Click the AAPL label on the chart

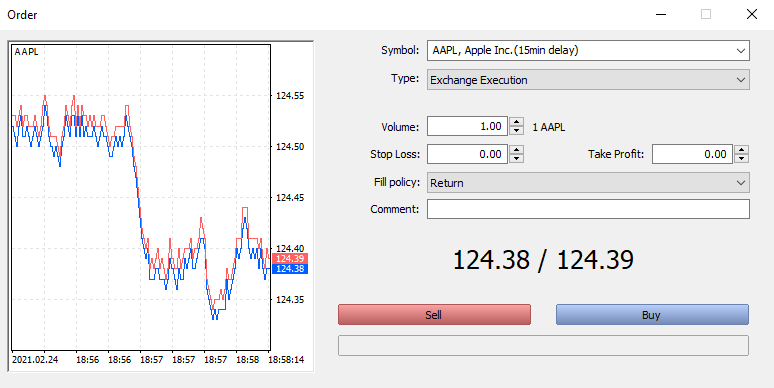tap(26, 52)
